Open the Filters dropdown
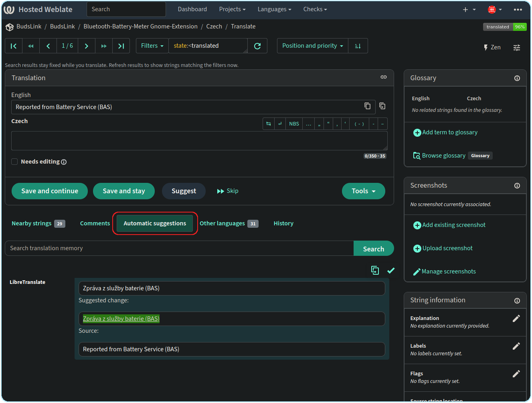The width and height of the screenshot is (532, 403). [152, 46]
